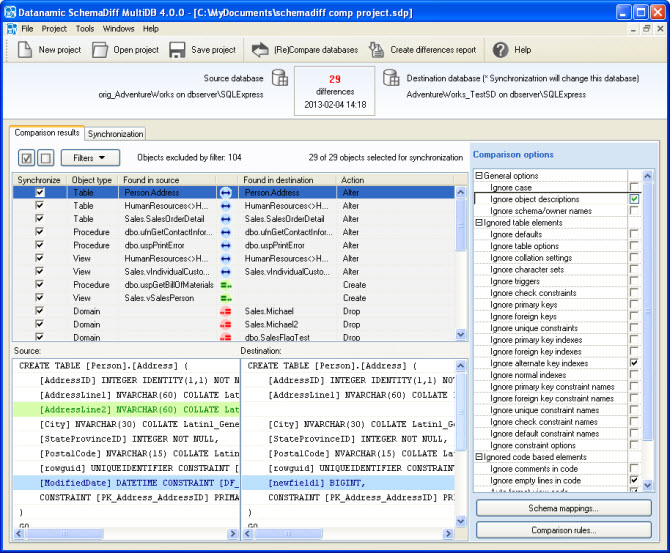Click the application icon in the menu bar

point(12,29)
